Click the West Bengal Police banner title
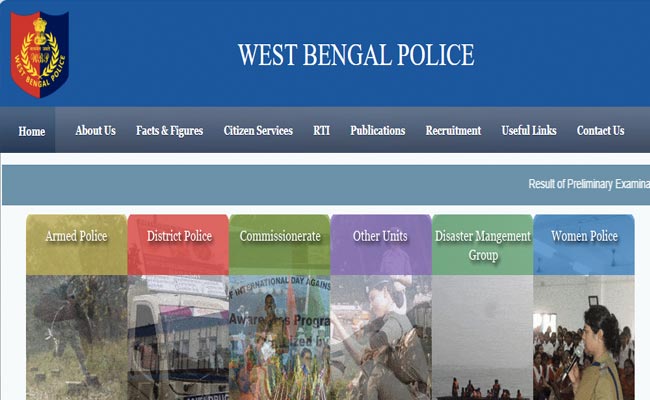The height and width of the screenshot is (400, 650). [356, 55]
